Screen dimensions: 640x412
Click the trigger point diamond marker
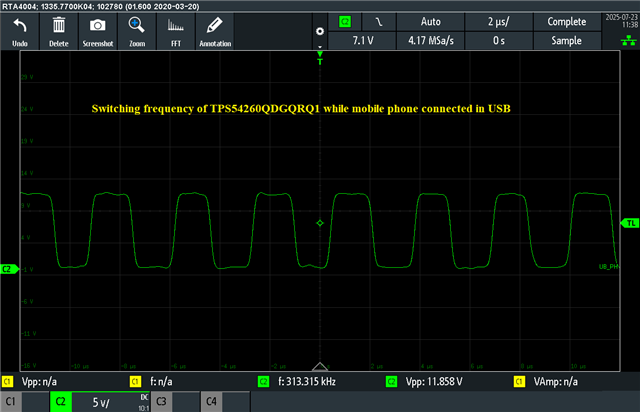click(x=320, y=223)
